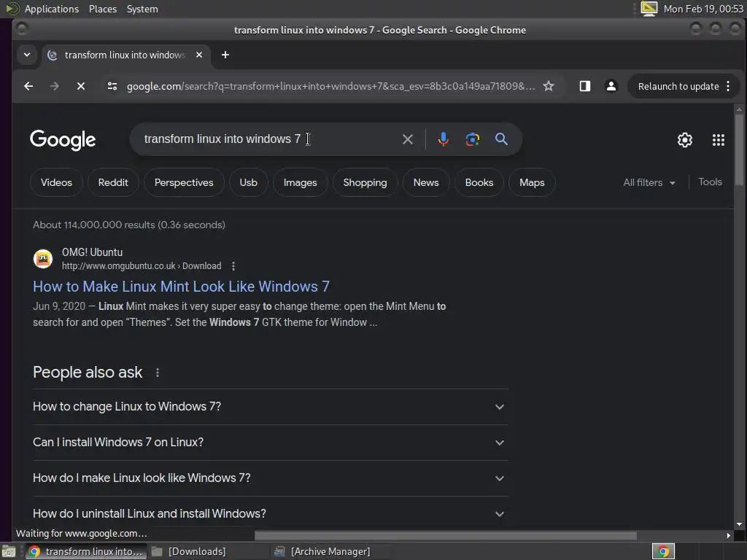Switch to Shopping results
The width and height of the screenshot is (747, 560).
[x=365, y=183]
